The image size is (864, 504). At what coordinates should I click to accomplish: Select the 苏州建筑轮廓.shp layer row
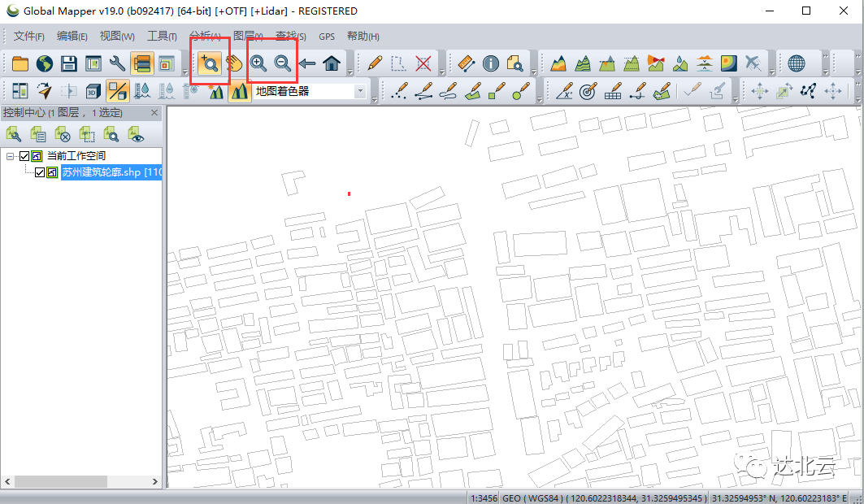(x=112, y=172)
